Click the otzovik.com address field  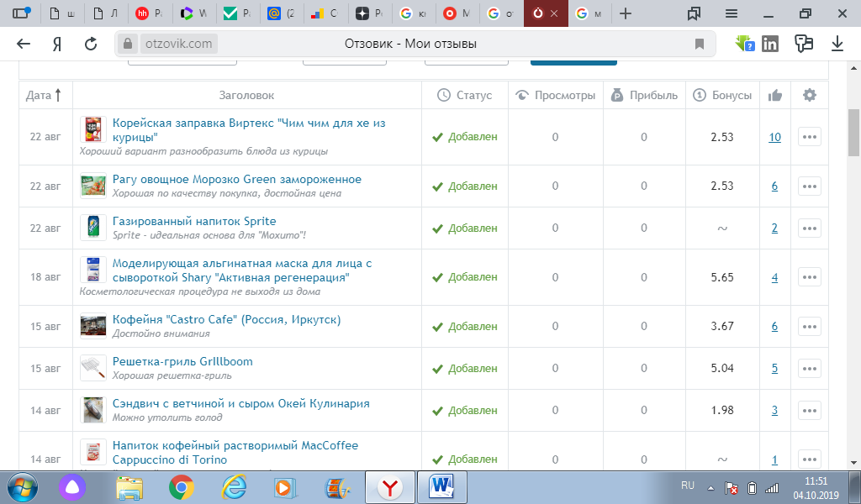tap(178, 44)
